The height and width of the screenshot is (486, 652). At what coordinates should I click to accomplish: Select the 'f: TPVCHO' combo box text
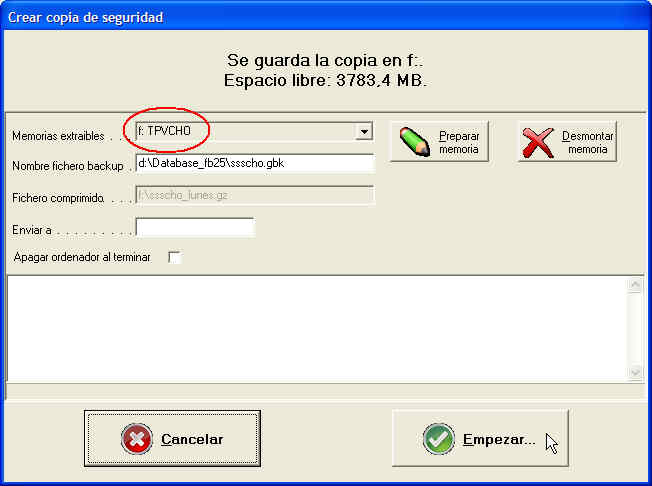[x=164, y=131]
